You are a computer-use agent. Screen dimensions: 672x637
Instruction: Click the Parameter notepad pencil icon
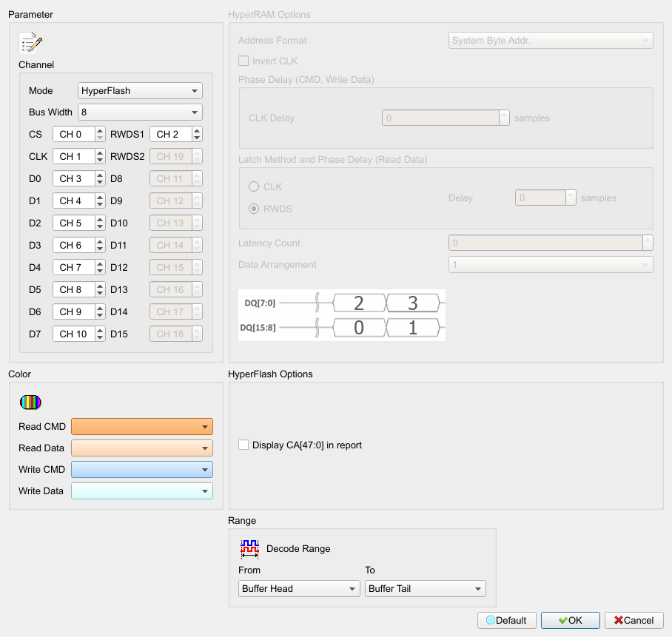30,42
